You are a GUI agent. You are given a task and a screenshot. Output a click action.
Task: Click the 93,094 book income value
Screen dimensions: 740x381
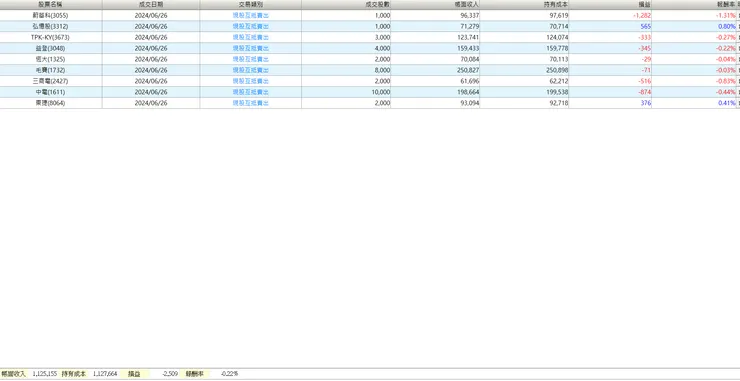click(x=470, y=103)
